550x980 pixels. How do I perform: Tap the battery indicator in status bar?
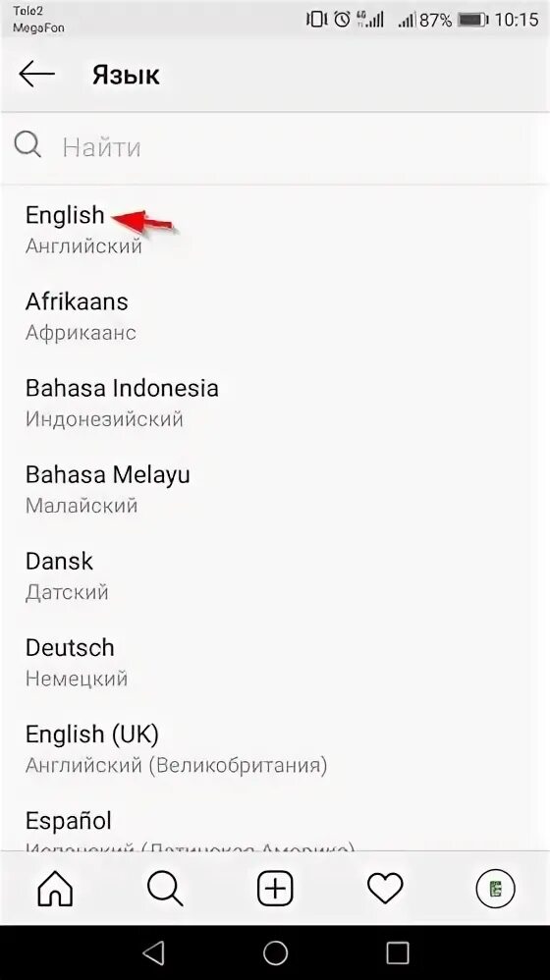472,20
